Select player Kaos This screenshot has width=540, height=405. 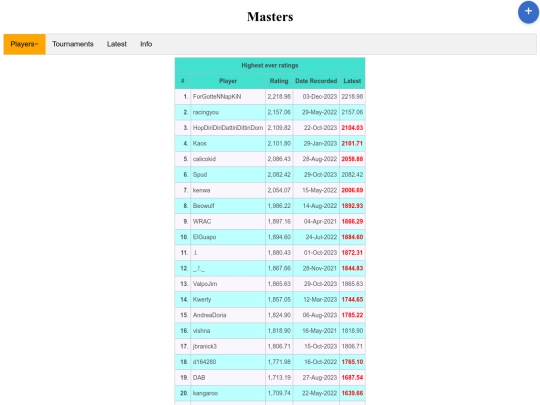click(x=200, y=144)
